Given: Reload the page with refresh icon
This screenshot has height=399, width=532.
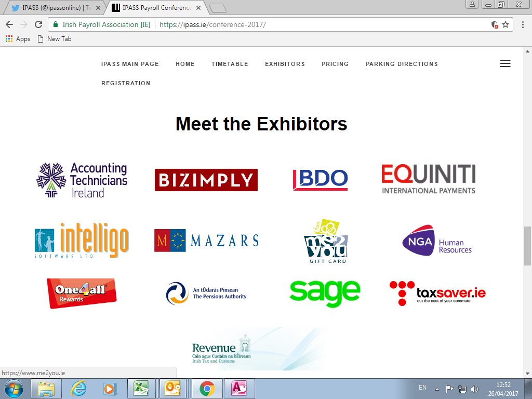Looking at the screenshot, I should point(38,24).
